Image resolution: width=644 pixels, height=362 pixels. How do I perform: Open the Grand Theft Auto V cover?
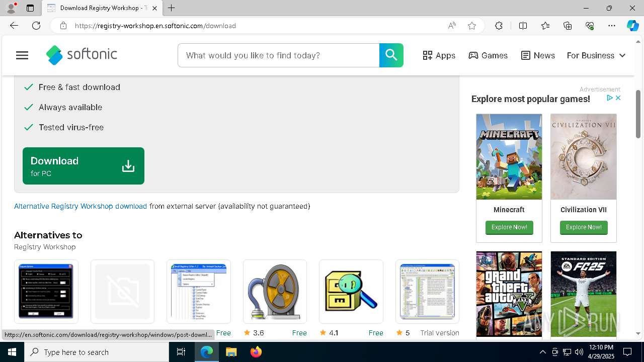[x=509, y=294]
